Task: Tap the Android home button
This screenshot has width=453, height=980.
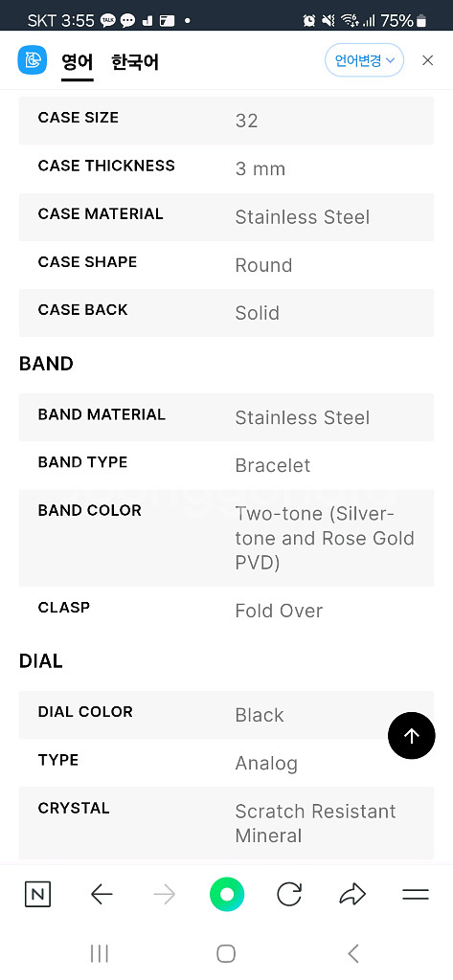Action: (x=226, y=953)
